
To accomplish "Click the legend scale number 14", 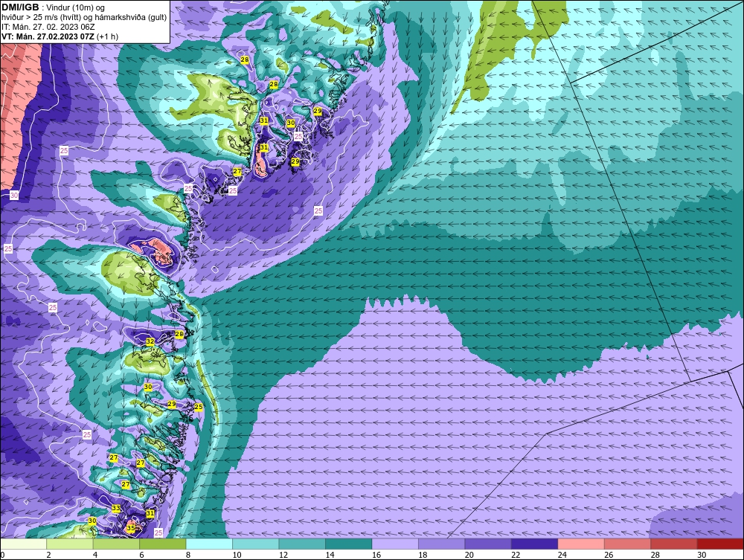I will click(x=330, y=556).
